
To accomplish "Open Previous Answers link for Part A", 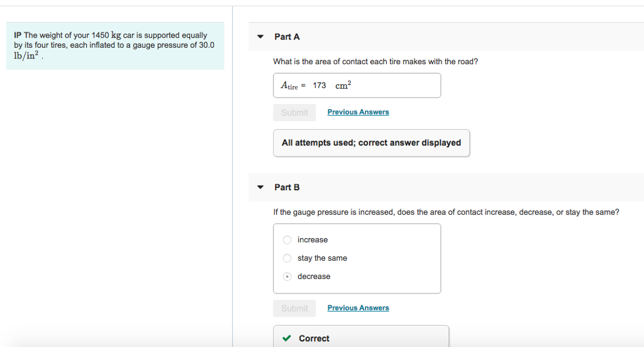I will (358, 112).
